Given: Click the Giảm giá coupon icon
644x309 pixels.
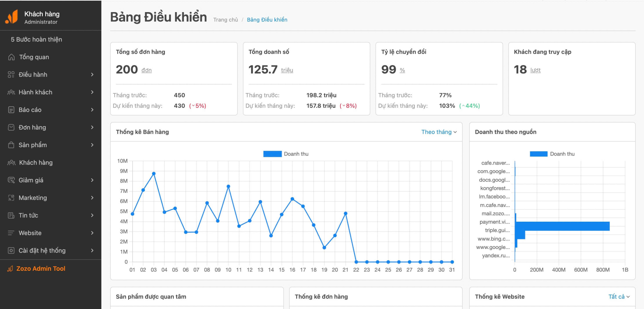Looking at the screenshot, I should 11,180.
